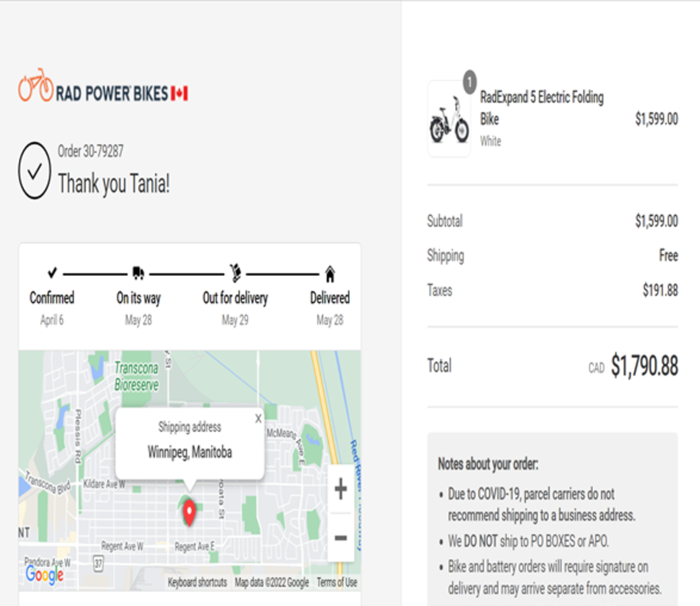Click the Canadian flag icon

179,94
